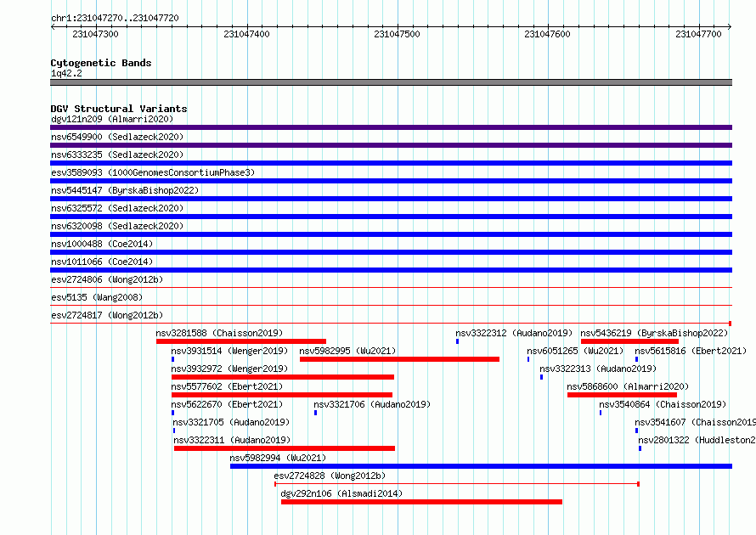Click nsv3281588 (Chaisson2019) label

click(219, 333)
